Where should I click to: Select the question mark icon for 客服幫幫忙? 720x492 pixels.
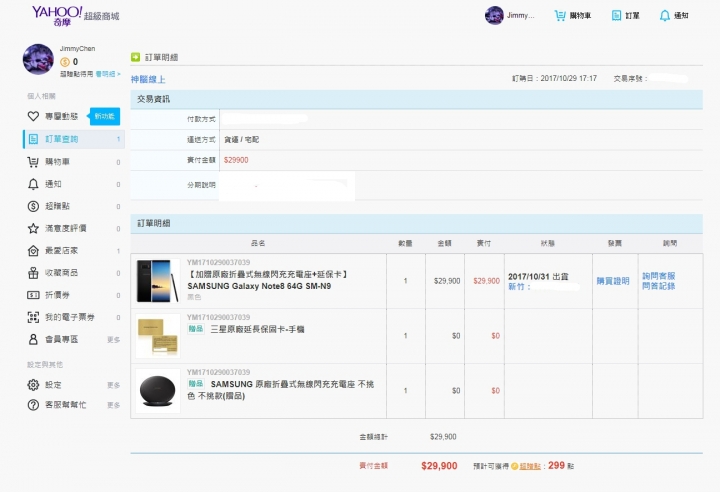pyautogui.click(x=33, y=405)
